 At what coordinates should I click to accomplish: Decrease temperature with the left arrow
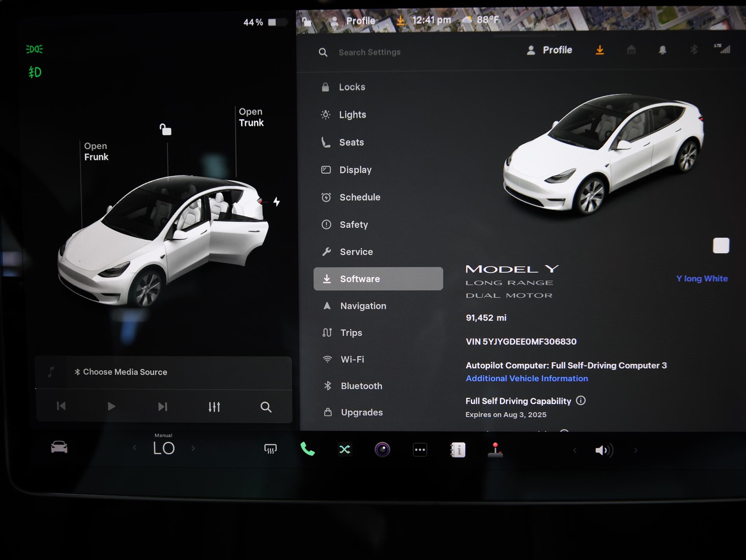click(x=134, y=448)
